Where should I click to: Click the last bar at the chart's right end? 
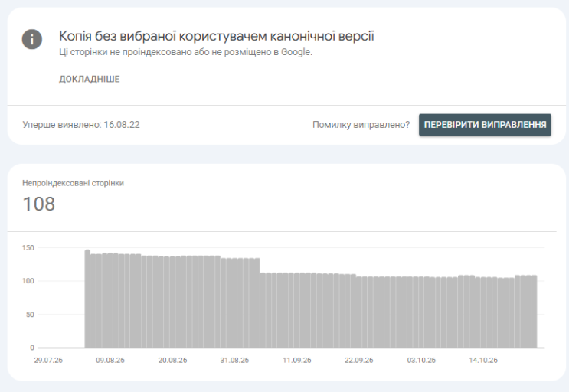(x=535, y=312)
